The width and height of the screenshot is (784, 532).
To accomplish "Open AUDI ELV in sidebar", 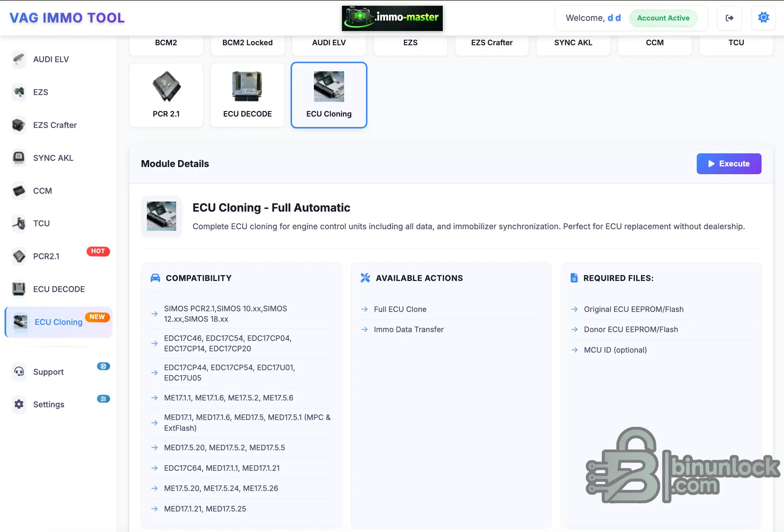I will (50, 59).
